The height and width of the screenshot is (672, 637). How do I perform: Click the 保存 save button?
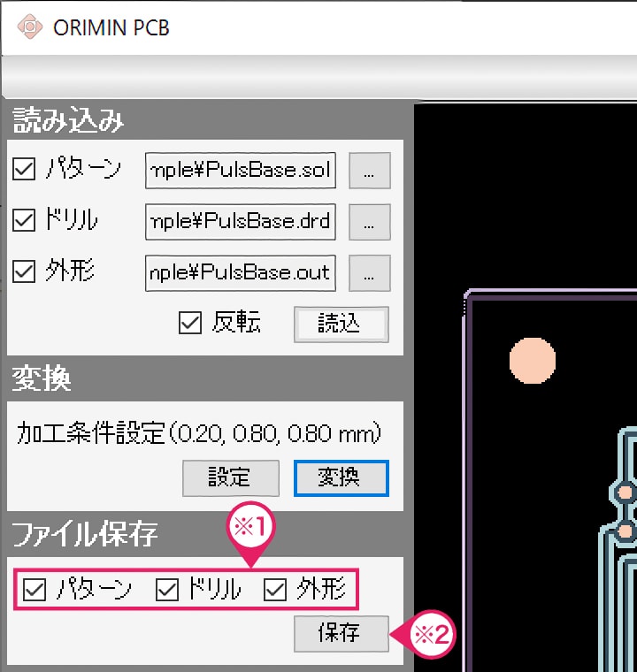coord(341,634)
